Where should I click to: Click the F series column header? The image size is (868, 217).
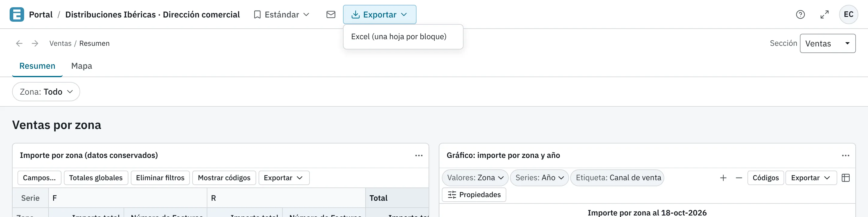(x=128, y=198)
